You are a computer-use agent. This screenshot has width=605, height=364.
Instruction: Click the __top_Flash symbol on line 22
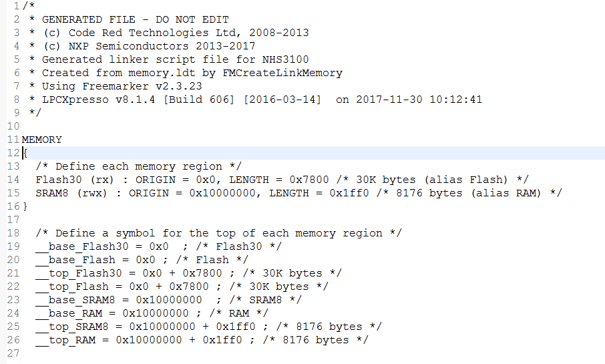[72, 287]
